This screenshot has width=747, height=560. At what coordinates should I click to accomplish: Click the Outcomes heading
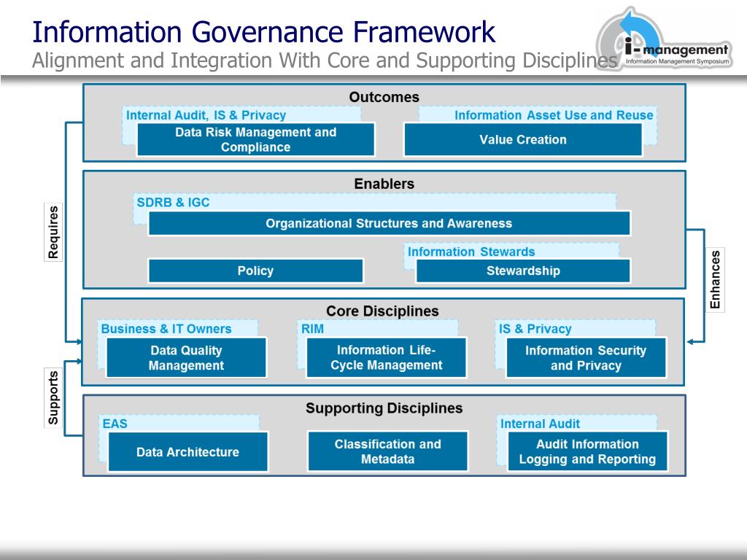pos(384,97)
